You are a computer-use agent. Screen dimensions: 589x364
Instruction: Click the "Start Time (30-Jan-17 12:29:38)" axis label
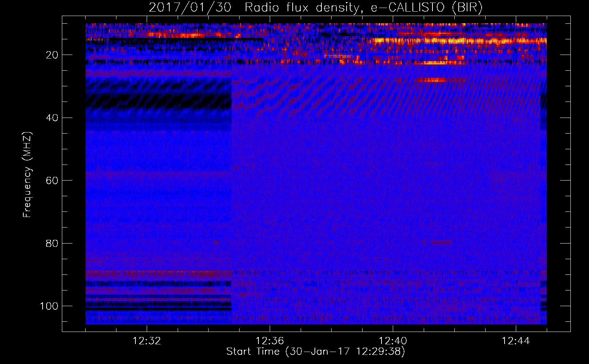coord(316,352)
